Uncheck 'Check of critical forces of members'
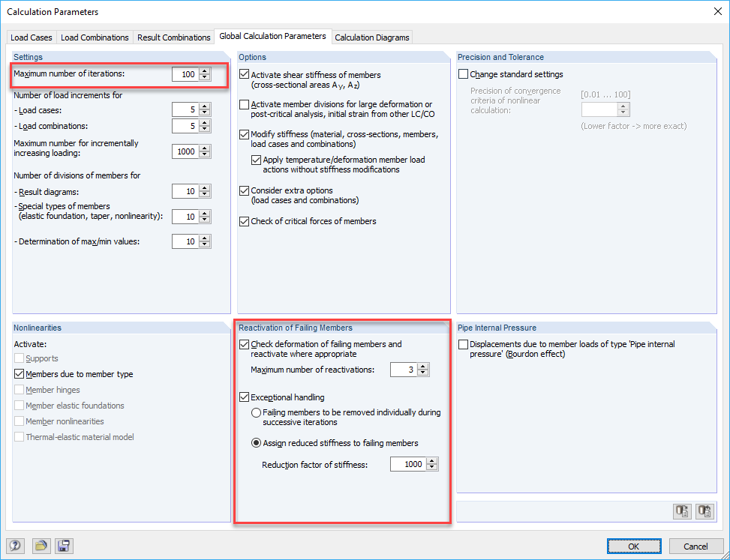Image resolution: width=730 pixels, height=560 pixels. 244,221
